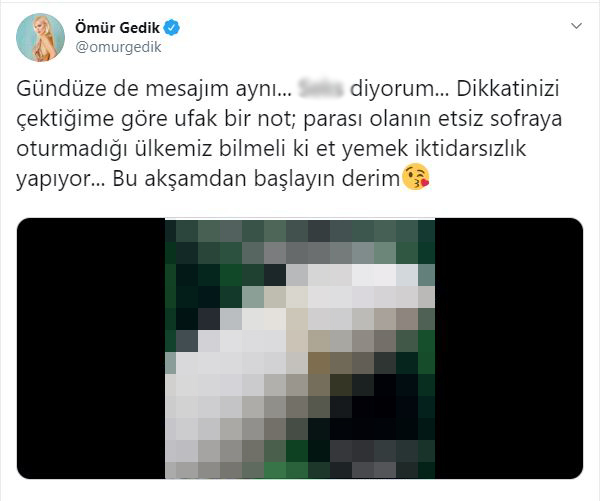
Task: Click the kissing face emoji
Action: coord(416,177)
